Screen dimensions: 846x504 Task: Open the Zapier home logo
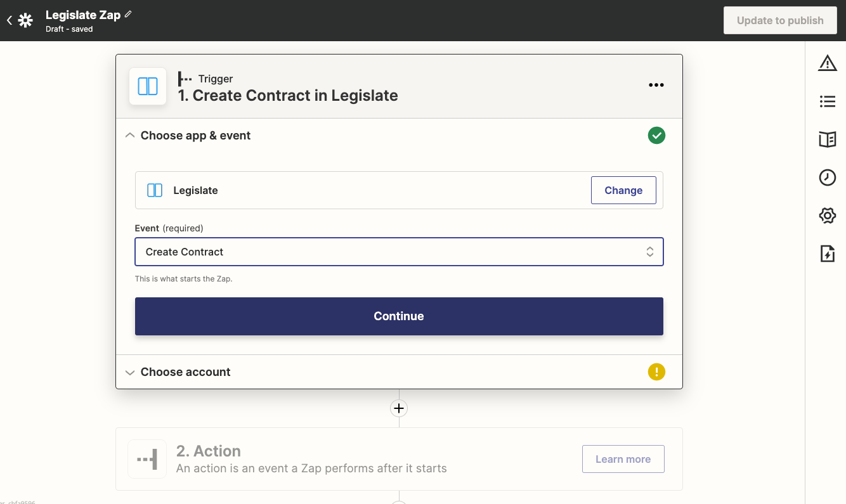tap(25, 20)
